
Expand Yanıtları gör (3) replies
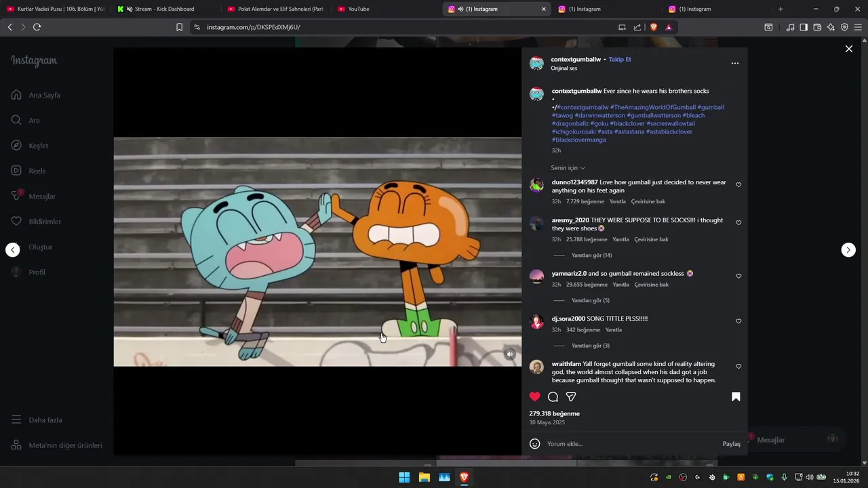[590, 346]
